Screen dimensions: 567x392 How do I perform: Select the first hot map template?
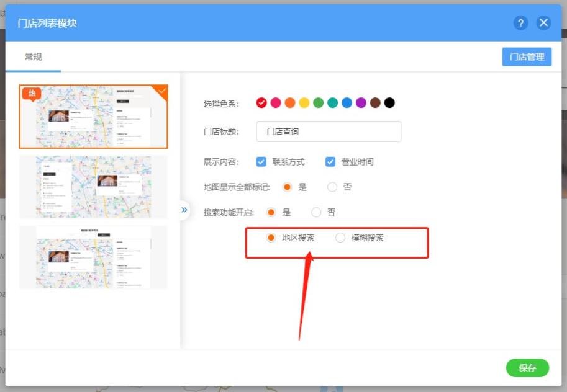click(93, 117)
